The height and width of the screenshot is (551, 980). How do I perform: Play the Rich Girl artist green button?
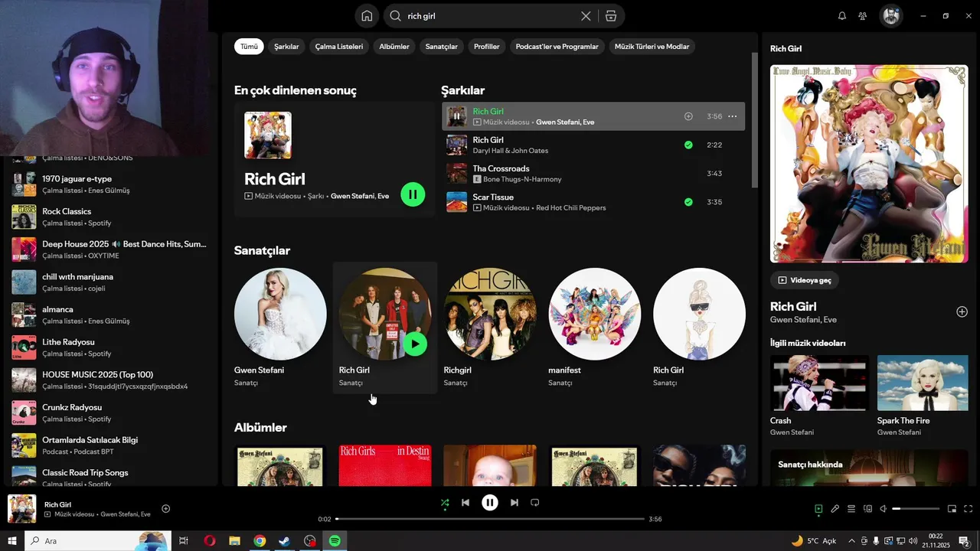point(415,344)
